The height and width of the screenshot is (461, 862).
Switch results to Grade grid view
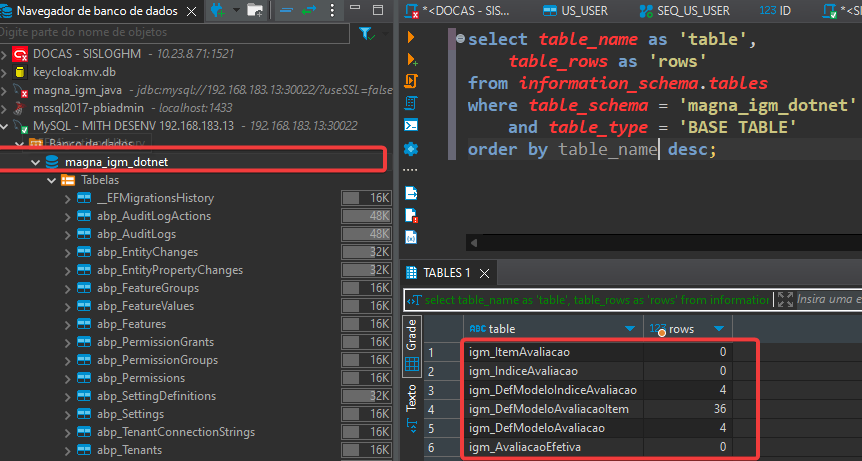[x=410, y=344]
